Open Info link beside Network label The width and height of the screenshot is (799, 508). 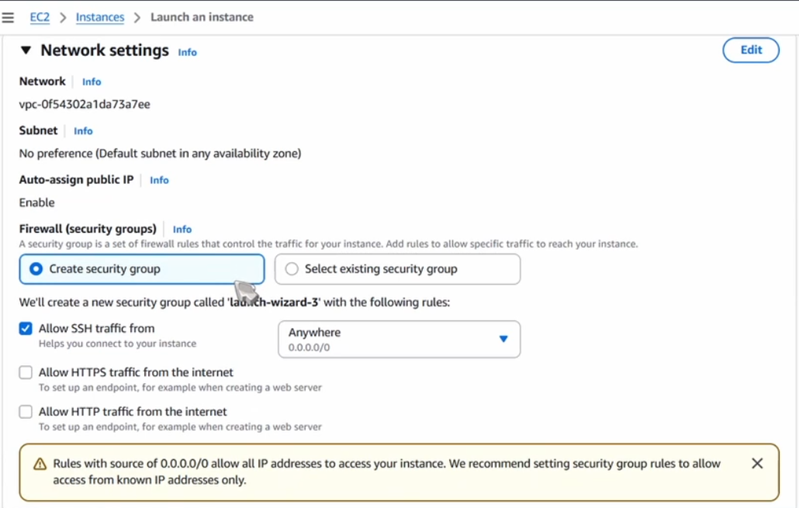pos(91,82)
